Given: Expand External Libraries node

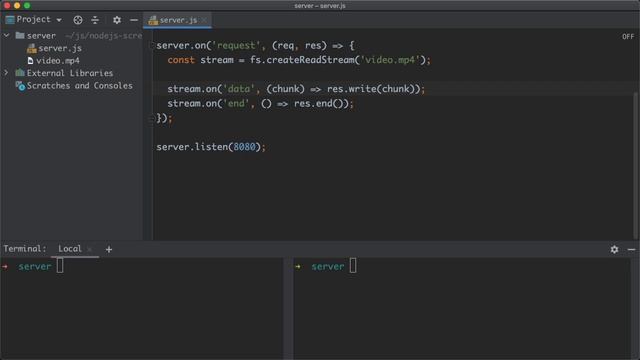Looking at the screenshot, I should [7, 73].
